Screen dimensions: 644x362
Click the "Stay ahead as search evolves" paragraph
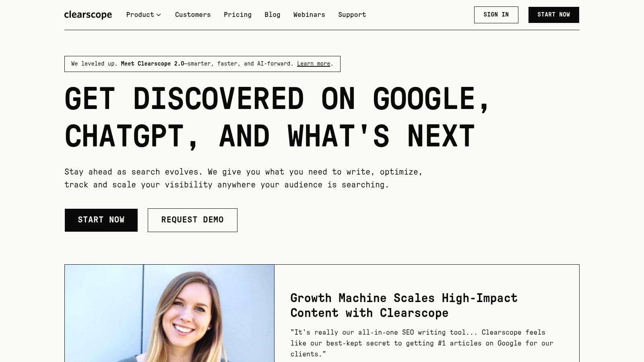point(244,178)
